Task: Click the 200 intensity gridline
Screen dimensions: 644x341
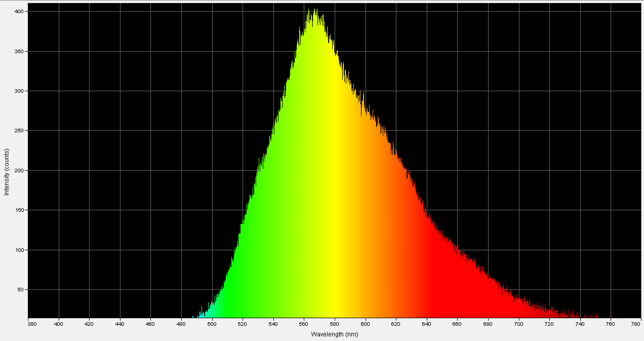Action: tap(152, 171)
